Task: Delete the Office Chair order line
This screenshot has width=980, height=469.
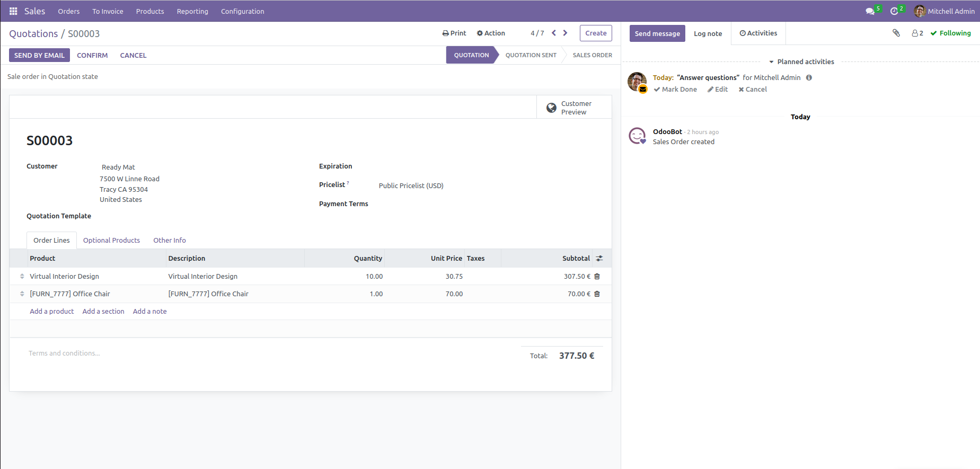Action: click(597, 294)
